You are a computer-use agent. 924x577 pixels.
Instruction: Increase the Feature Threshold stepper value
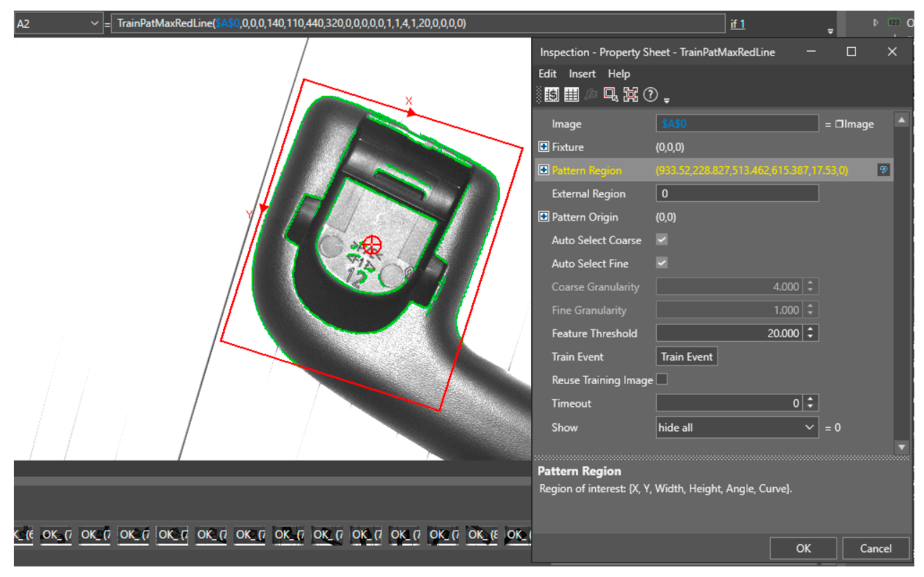[x=810, y=330]
